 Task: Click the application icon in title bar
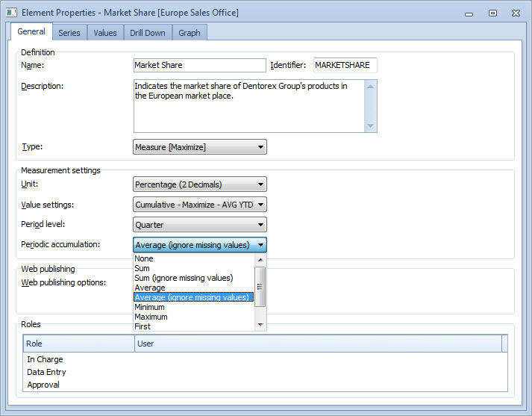[x=12, y=13]
